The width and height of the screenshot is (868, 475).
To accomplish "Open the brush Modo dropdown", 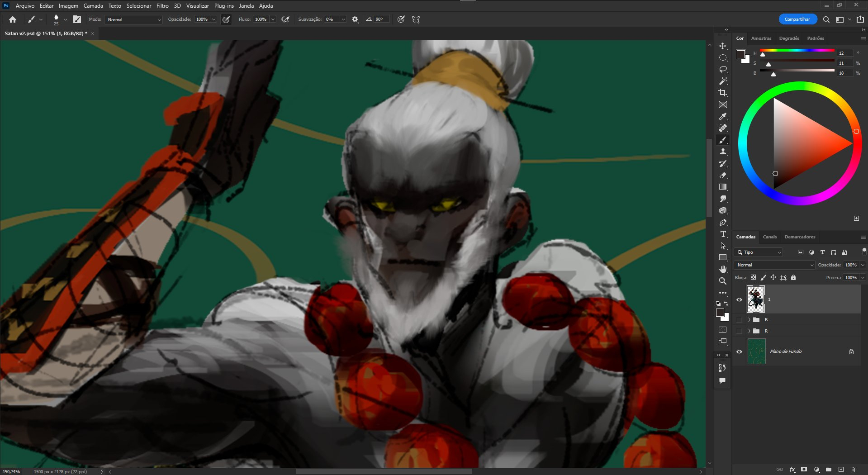I will coord(133,19).
